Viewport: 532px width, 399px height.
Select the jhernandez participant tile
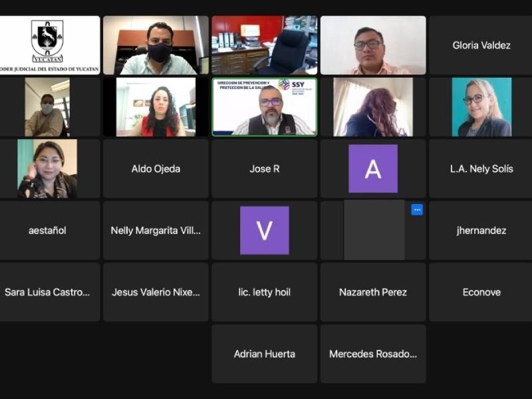(x=481, y=231)
